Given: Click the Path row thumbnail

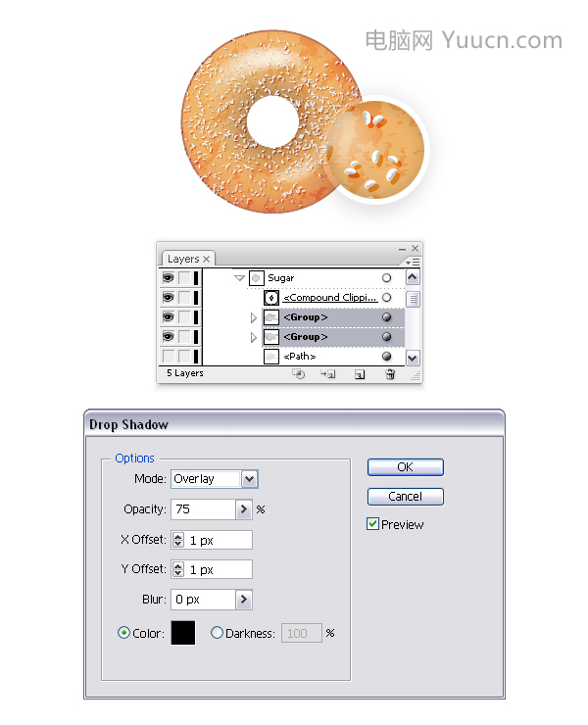Looking at the screenshot, I should click(271, 356).
